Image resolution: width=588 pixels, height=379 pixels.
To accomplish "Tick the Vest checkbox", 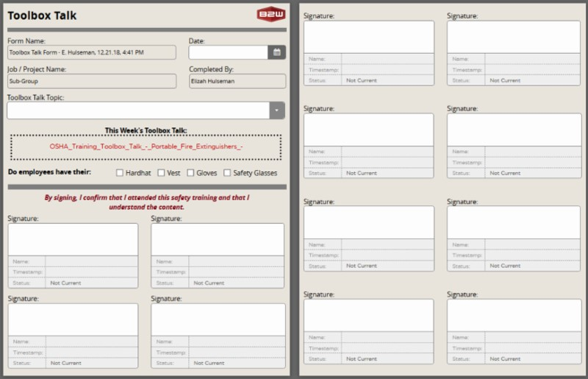I will [x=161, y=173].
